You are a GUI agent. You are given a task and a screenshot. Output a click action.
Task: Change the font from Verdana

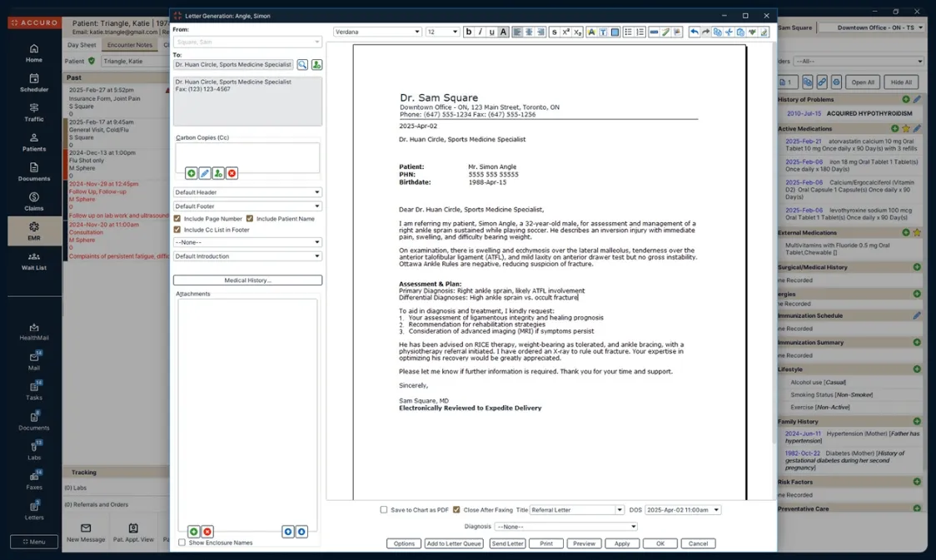376,31
